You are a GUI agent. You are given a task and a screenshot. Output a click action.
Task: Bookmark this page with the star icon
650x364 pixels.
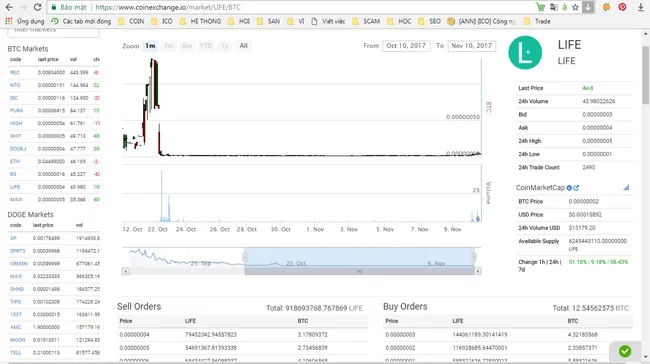575,7
